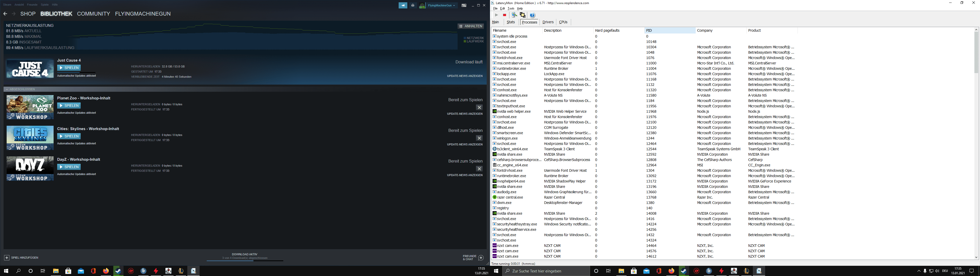Open LatencyMon File menu
980x276 pixels.
click(495, 8)
